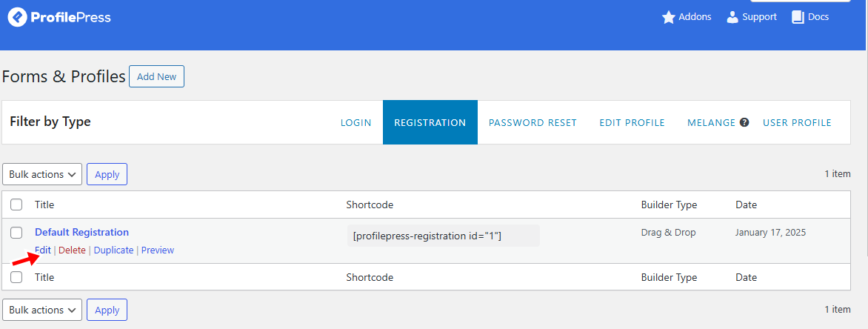Click the Add New button
This screenshot has width=868, height=329.
click(x=157, y=76)
